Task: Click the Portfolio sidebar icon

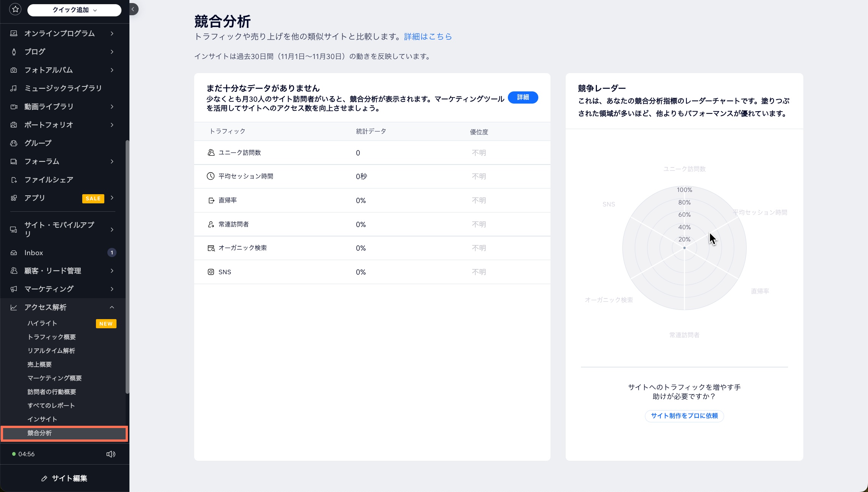Action: click(x=14, y=125)
